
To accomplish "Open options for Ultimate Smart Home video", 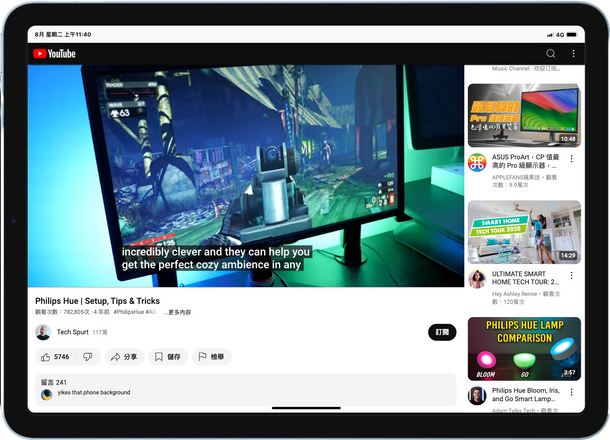I will click(x=572, y=276).
